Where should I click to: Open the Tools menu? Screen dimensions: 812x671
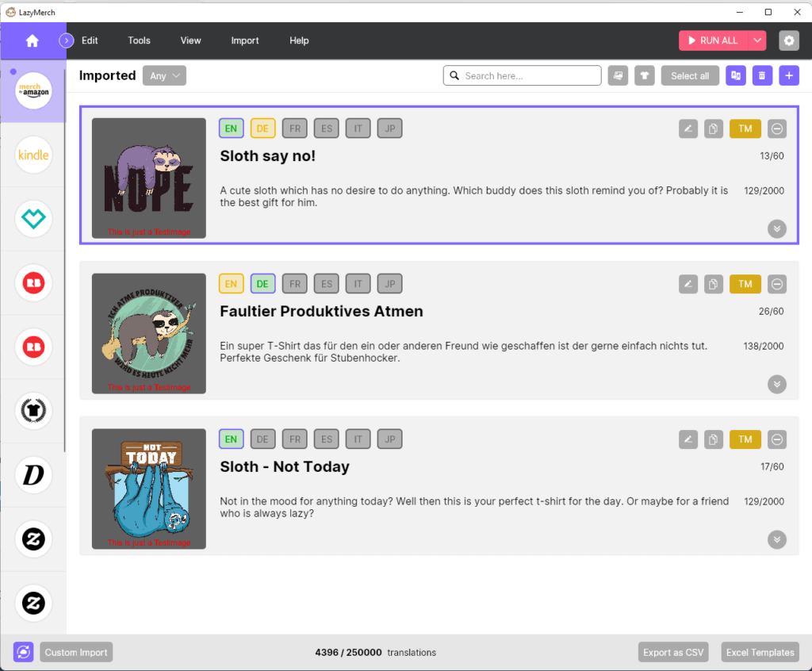pyautogui.click(x=139, y=40)
